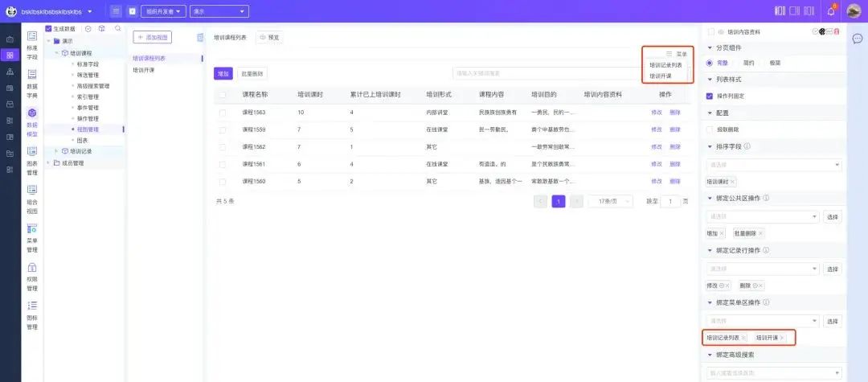Click the highlighted grid icon in the dark rail
Image resolution: width=868 pixels, height=382 pixels.
click(10, 55)
